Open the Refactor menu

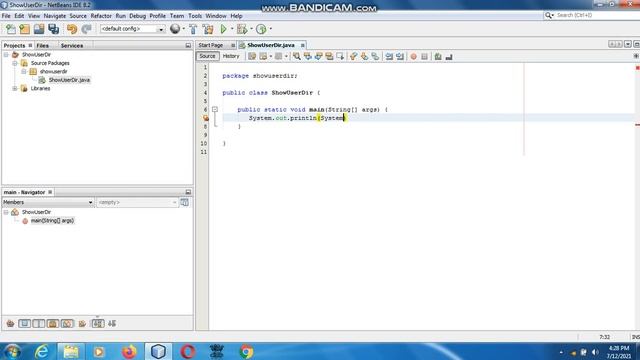[x=101, y=16]
